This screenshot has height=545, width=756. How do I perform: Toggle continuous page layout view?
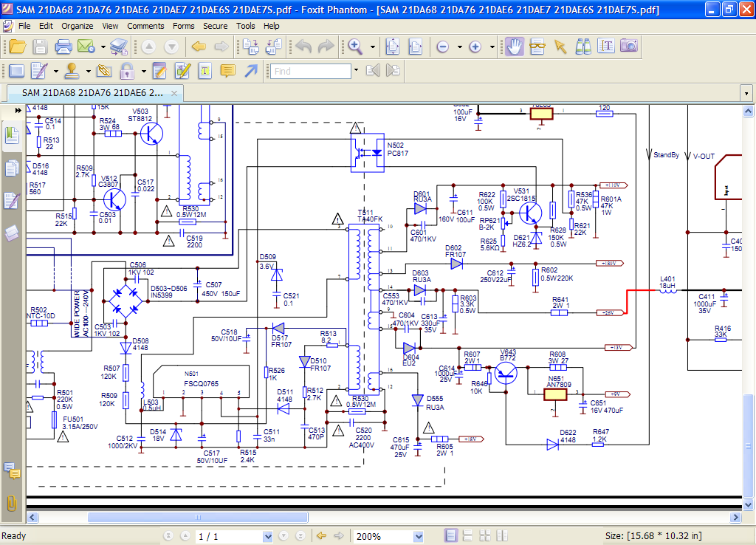point(469,535)
